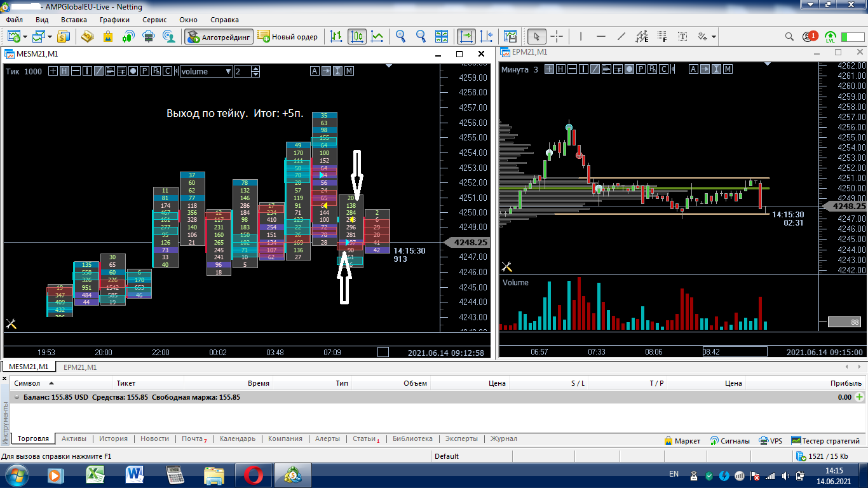Open the gold Market shopping bag icon

pyautogui.click(x=107, y=36)
